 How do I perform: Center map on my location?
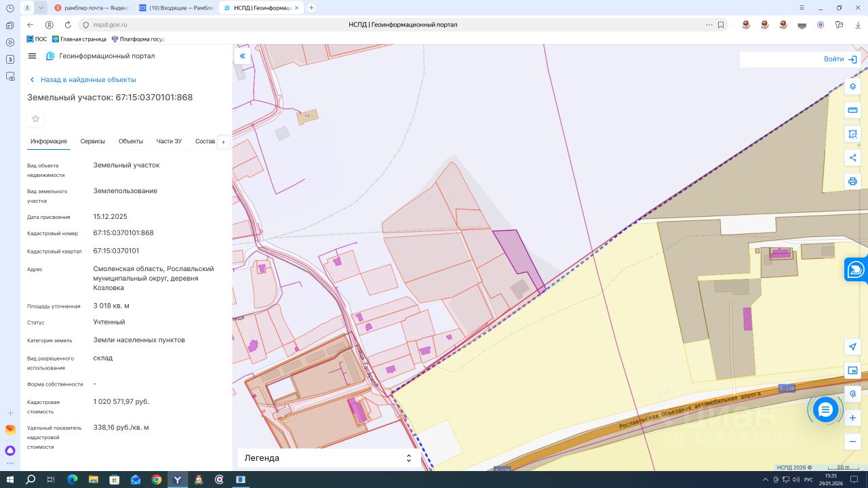(x=852, y=347)
